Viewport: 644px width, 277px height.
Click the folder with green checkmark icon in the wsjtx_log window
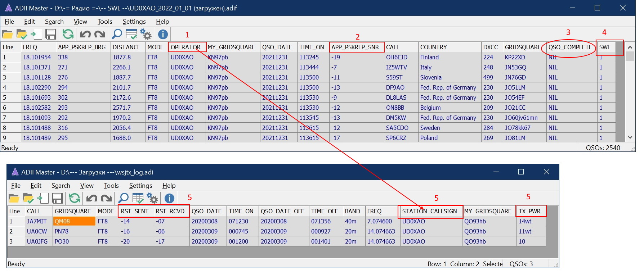click(28, 198)
